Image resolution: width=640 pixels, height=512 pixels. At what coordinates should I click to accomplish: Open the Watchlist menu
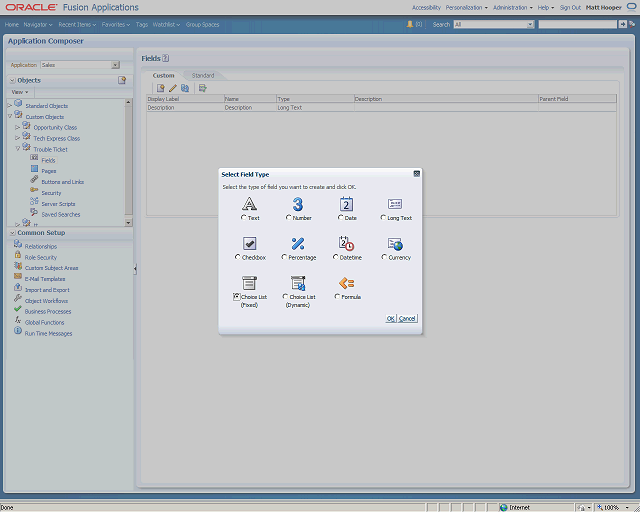tap(166, 24)
